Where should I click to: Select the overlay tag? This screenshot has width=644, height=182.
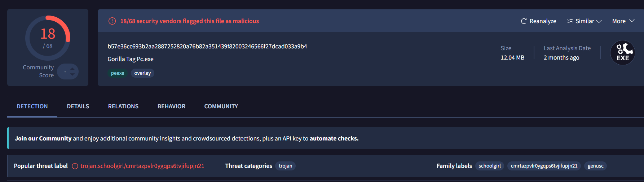(142, 73)
